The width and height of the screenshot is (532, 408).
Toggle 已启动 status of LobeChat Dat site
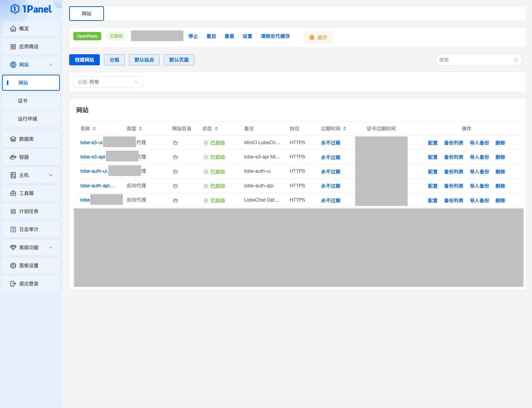coord(214,201)
